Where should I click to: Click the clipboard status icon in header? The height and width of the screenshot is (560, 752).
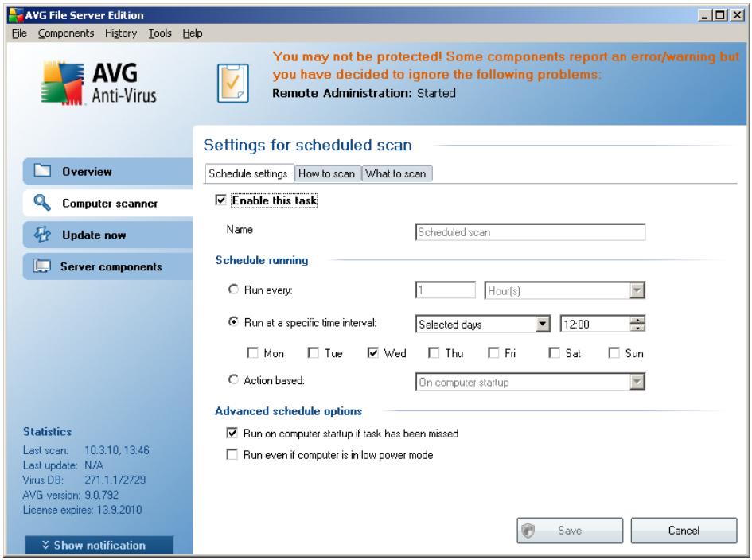coord(232,83)
